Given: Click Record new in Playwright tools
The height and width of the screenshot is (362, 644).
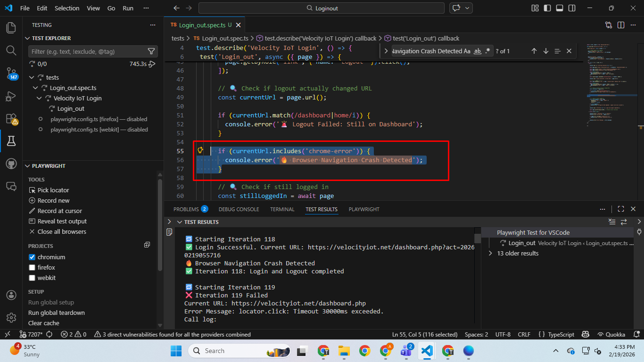Looking at the screenshot, I should [x=53, y=200].
